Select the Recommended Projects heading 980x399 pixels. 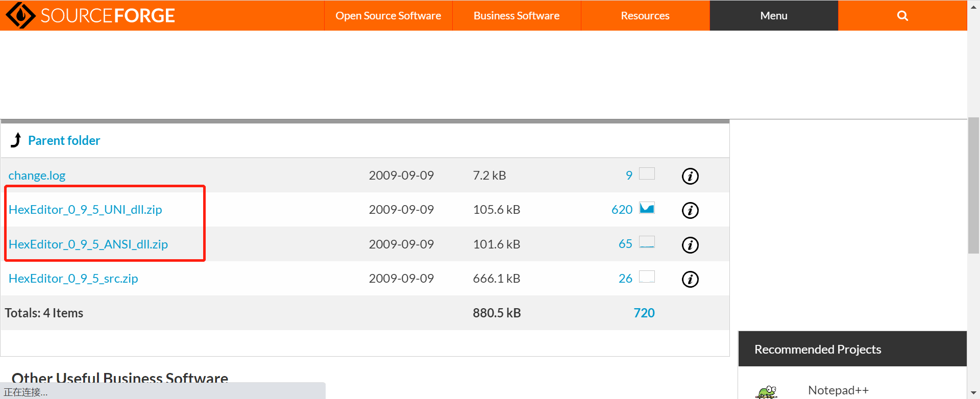coord(818,350)
